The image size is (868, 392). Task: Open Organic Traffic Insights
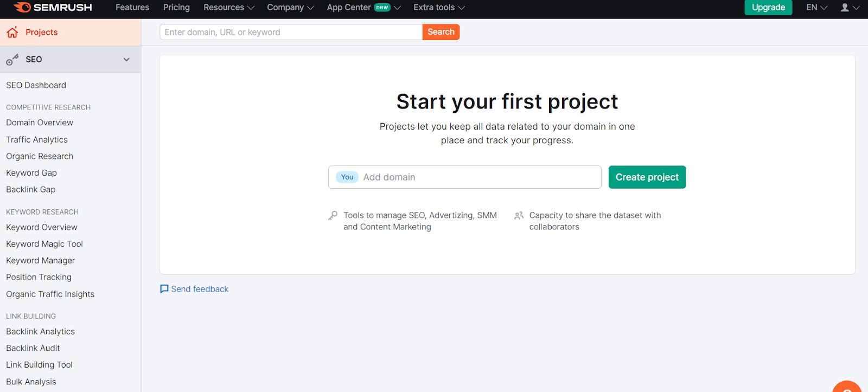click(50, 294)
